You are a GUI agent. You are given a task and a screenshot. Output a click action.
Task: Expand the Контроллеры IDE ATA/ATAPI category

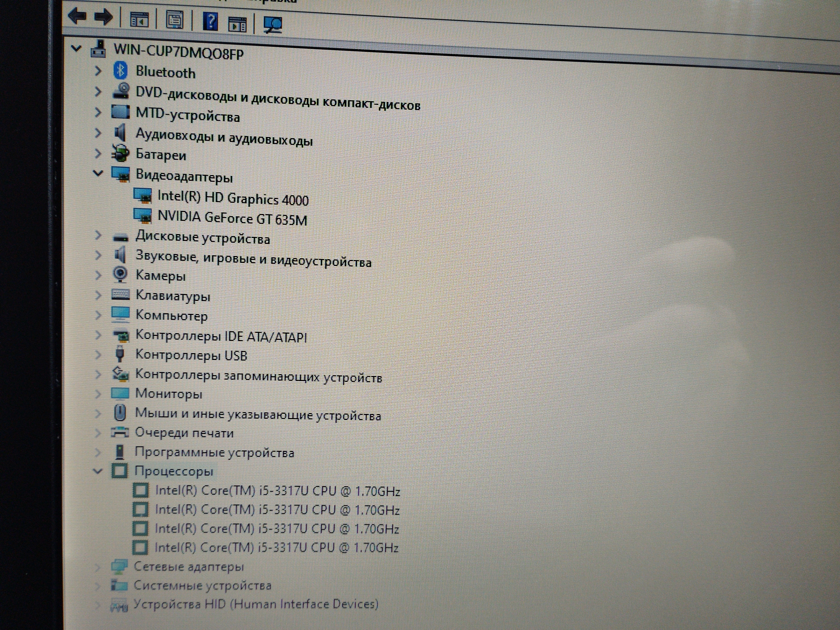[x=98, y=335]
